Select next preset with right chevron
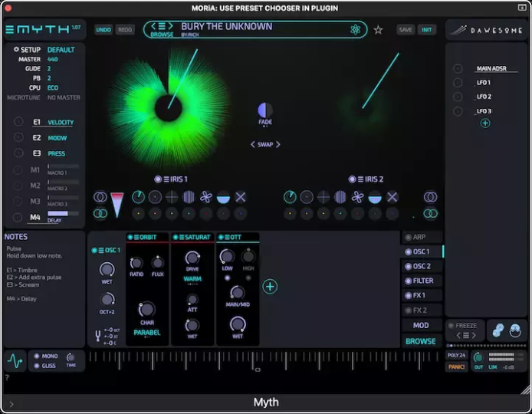This screenshot has height=414, width=532. click(171, 26)
